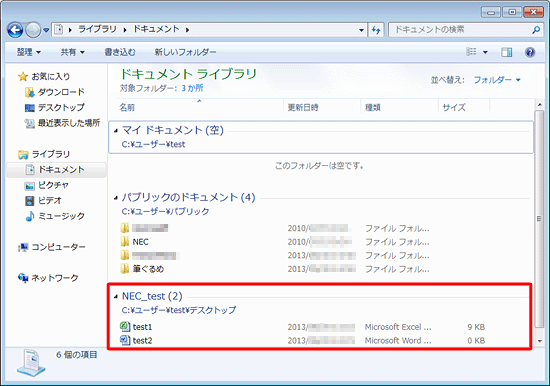This screenshot has width=550, height=386.
Task: Click the test1 Excel file icon
Action: [125, 327]
